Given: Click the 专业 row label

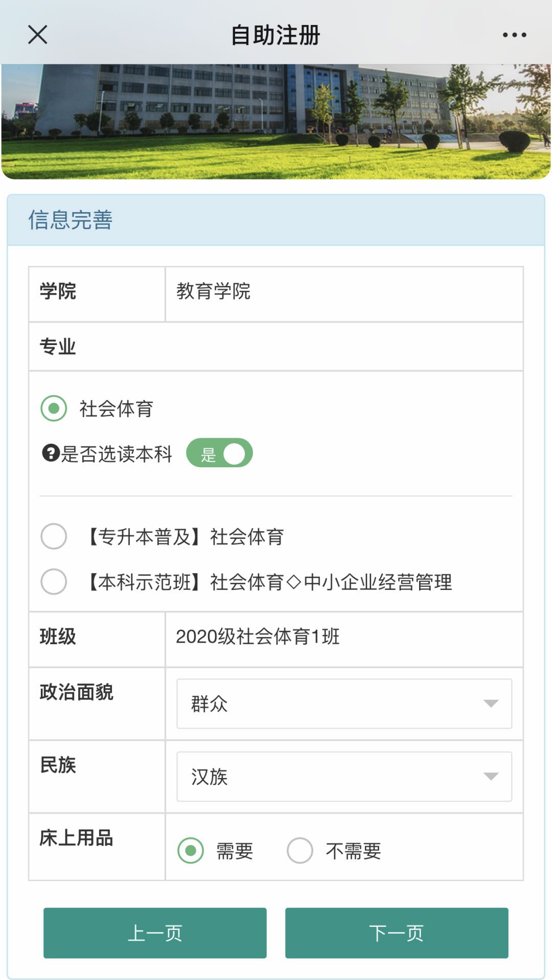Looking at the screenshot, I should click(x=58, y=347).
